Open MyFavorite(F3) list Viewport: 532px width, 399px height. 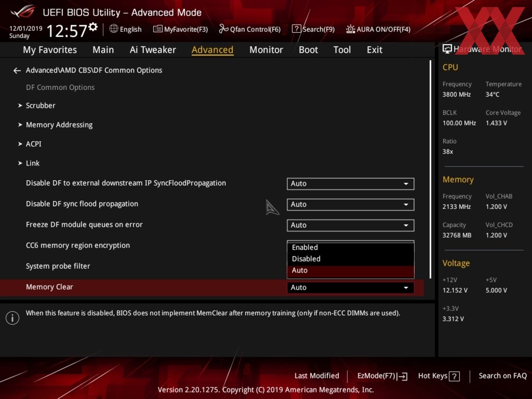[x=180, y=29]
